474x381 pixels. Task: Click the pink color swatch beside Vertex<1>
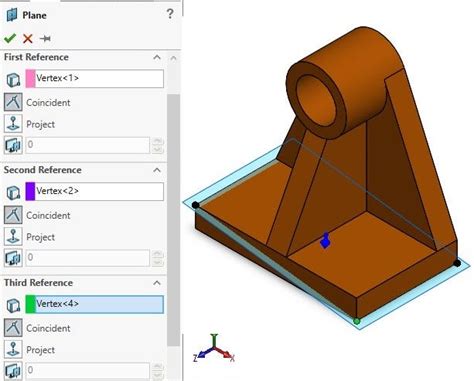click(x=30, y=79)
